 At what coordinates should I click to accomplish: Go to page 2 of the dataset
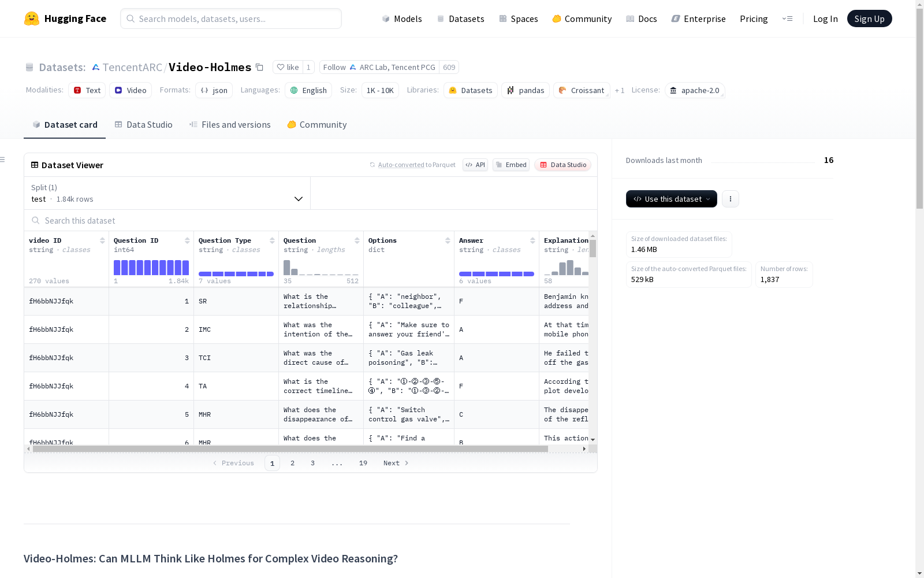[x=293, y=463]
